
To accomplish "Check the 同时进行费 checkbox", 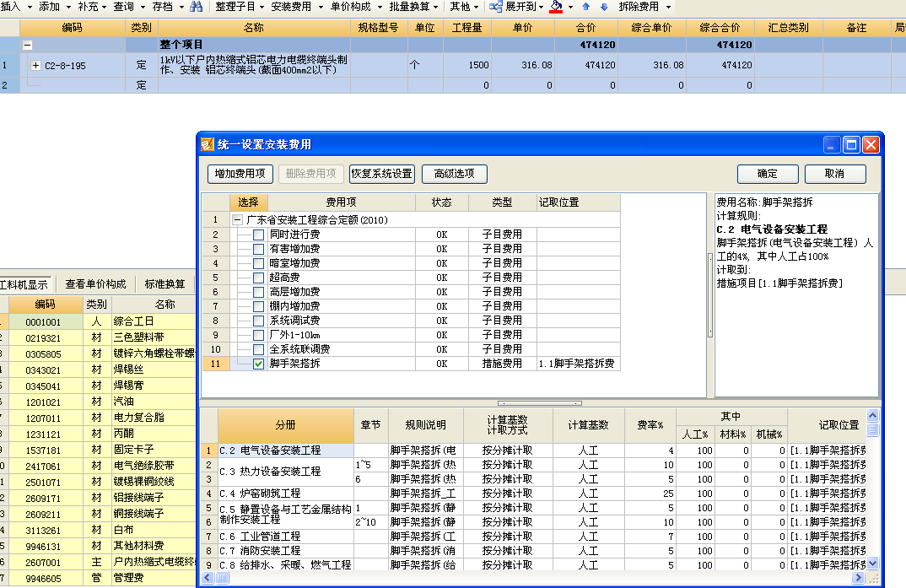I will pos(258,235).
